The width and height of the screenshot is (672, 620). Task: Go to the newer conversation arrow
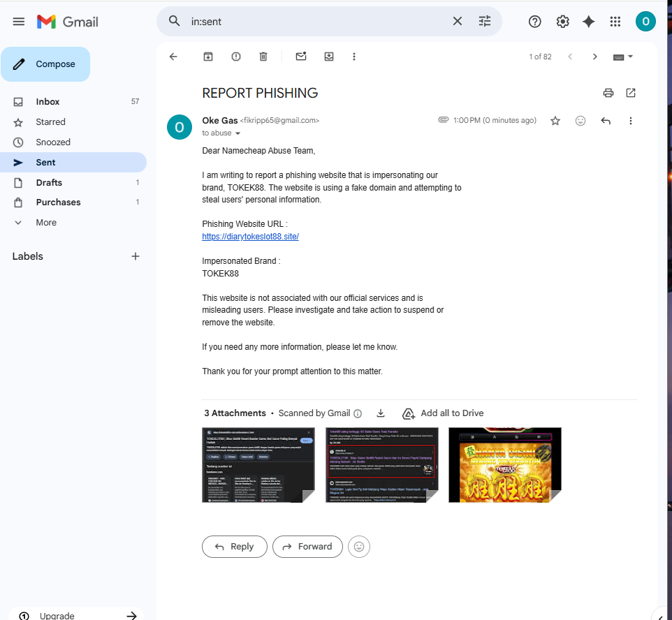[570, 57]
